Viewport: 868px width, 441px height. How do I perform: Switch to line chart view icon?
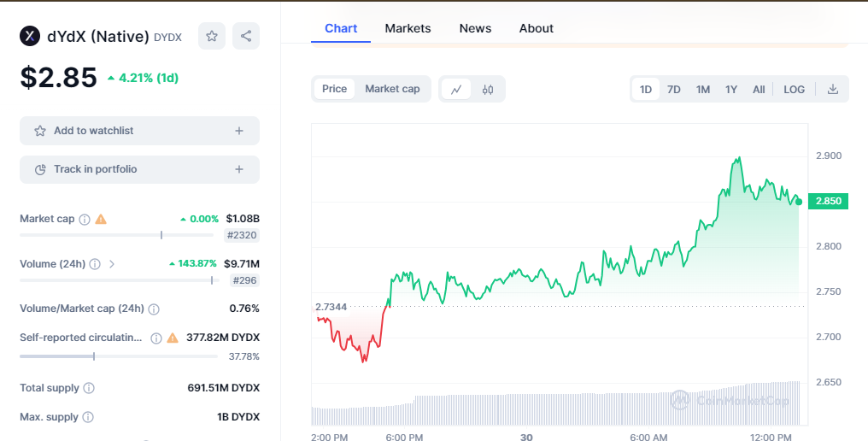coord(456,89)
